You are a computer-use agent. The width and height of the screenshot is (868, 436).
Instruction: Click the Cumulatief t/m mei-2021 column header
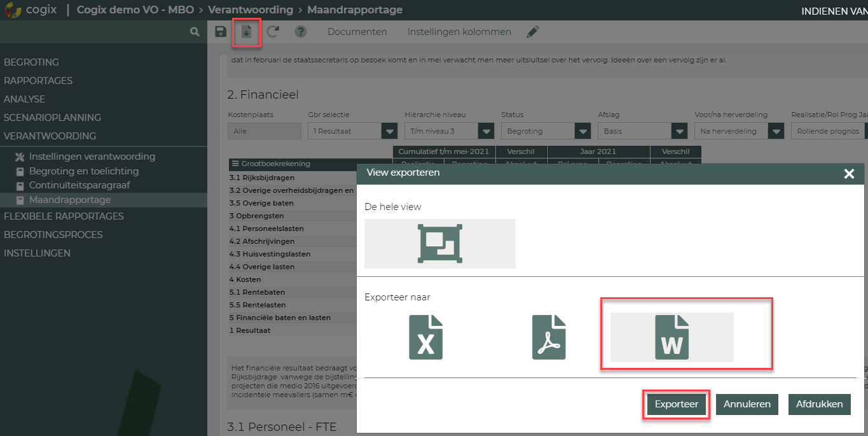[444, 152]
